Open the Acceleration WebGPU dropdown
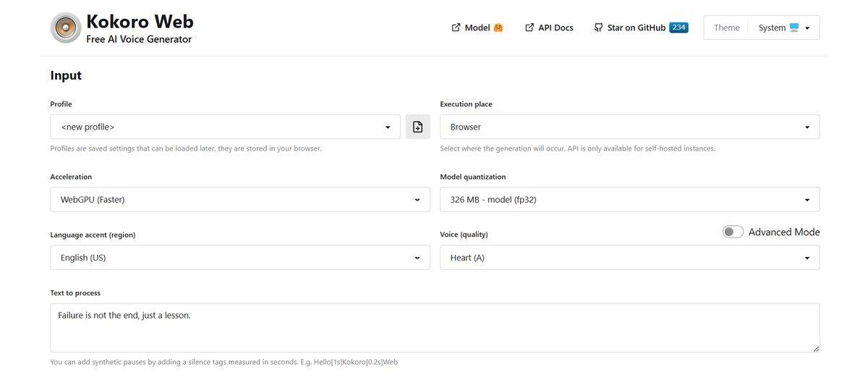This screenshot has height=375, width=868. (239, 199)
